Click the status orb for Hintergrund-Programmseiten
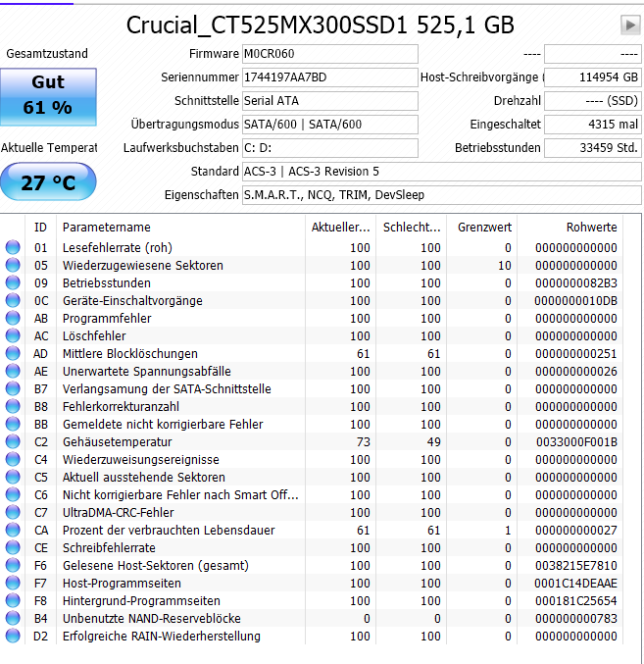This screenshot has width=644, height=664. click(13, 600)
